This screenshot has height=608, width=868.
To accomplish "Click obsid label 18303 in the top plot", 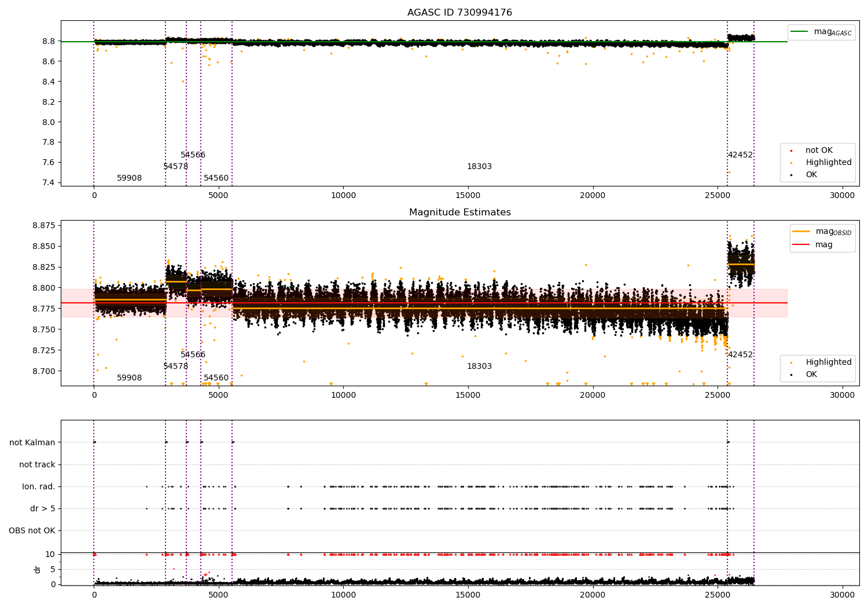I will click(479, 167).
